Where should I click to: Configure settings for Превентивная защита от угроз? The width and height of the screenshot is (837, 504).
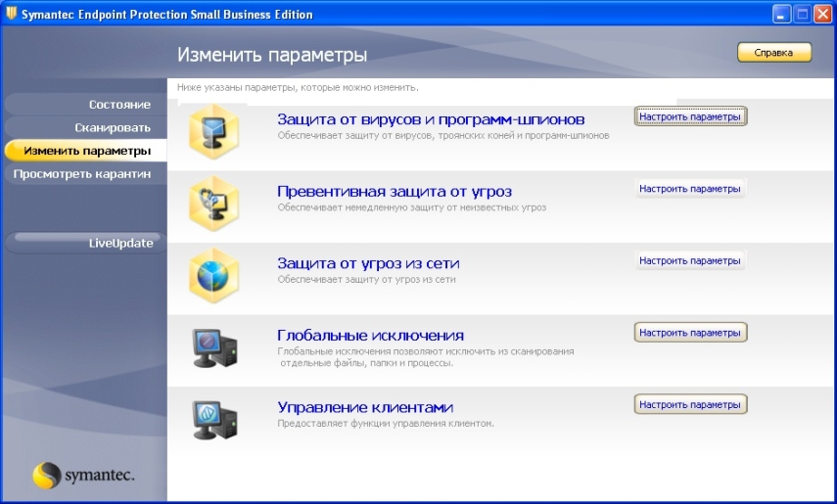point(690,189)
